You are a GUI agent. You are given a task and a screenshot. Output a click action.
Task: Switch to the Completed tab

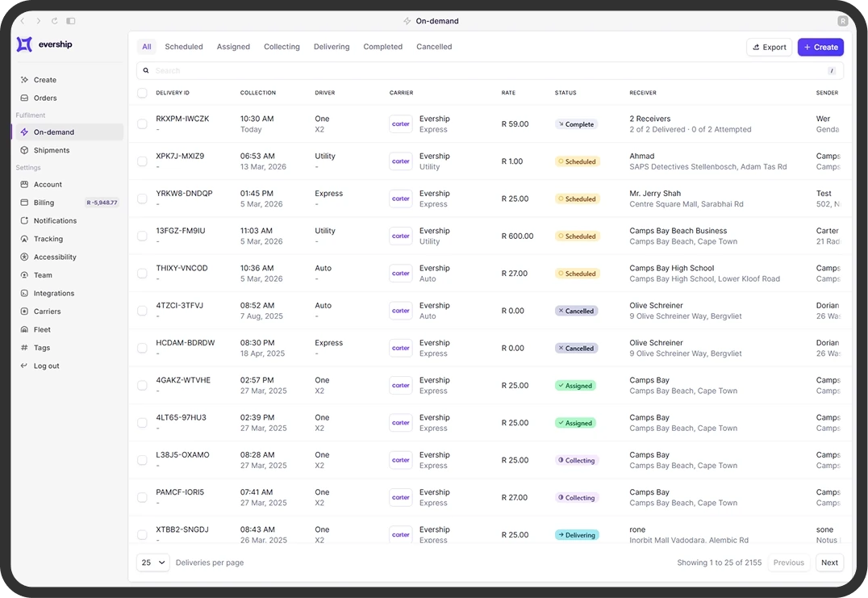pyautogui.click(x=382, y=47)
